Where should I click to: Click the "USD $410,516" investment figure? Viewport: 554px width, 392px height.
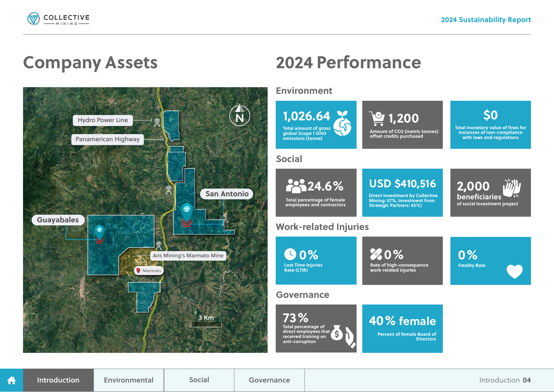point(402,184)
